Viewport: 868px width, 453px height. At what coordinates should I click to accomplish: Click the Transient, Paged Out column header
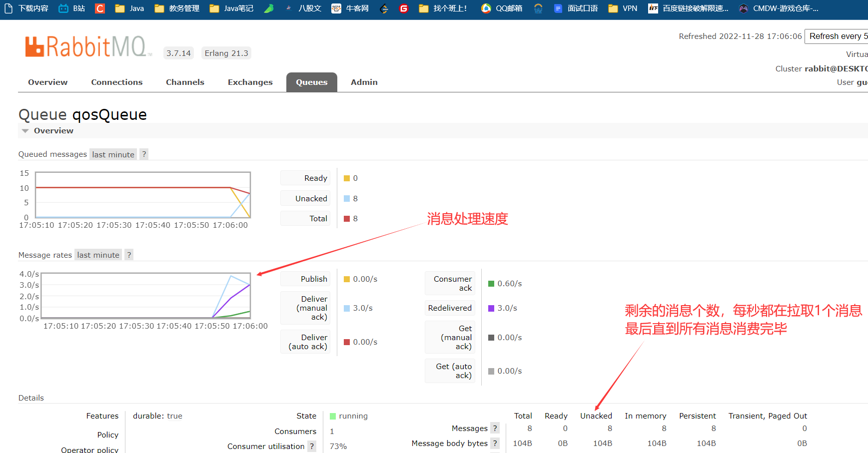click(x=768, y=416)
